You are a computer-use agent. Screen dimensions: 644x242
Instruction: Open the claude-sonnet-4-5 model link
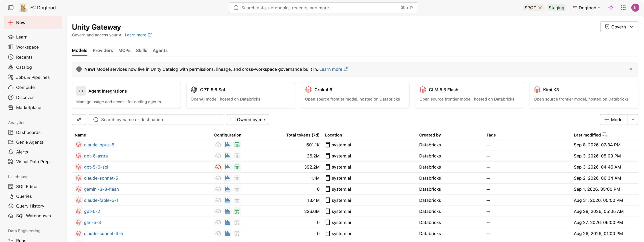click(103, 234)
